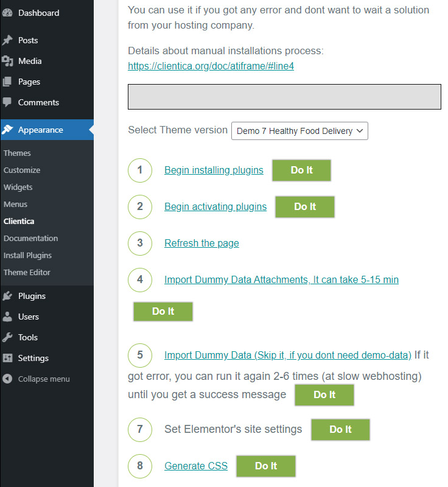Go to Widgets under Appearance
448x487 pixels.
[x=18, y=187]
